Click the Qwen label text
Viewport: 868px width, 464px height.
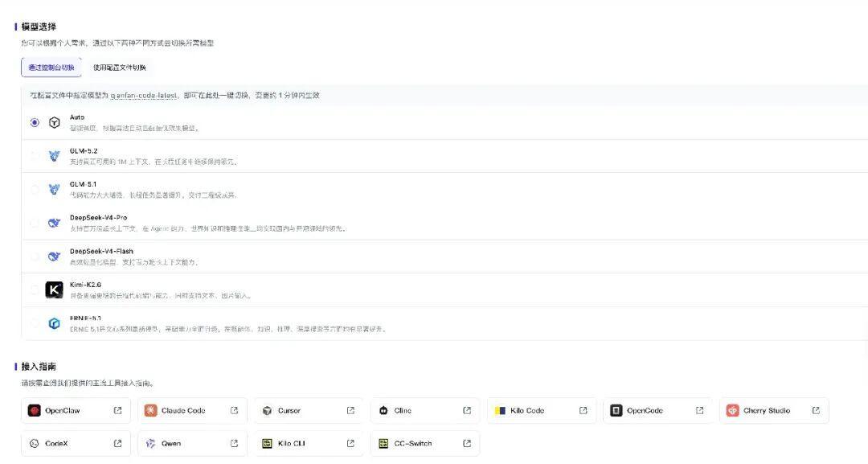pyautogui.click(x=171, y=444)
